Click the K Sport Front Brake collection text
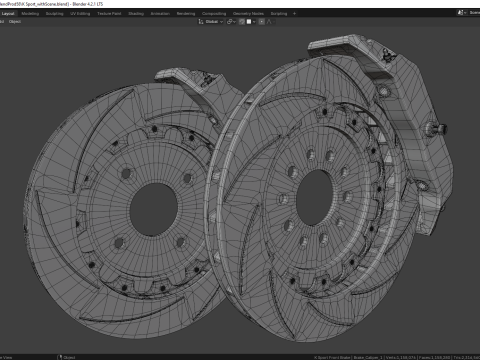Screen dimensions: 480x360 pos(332,357)
